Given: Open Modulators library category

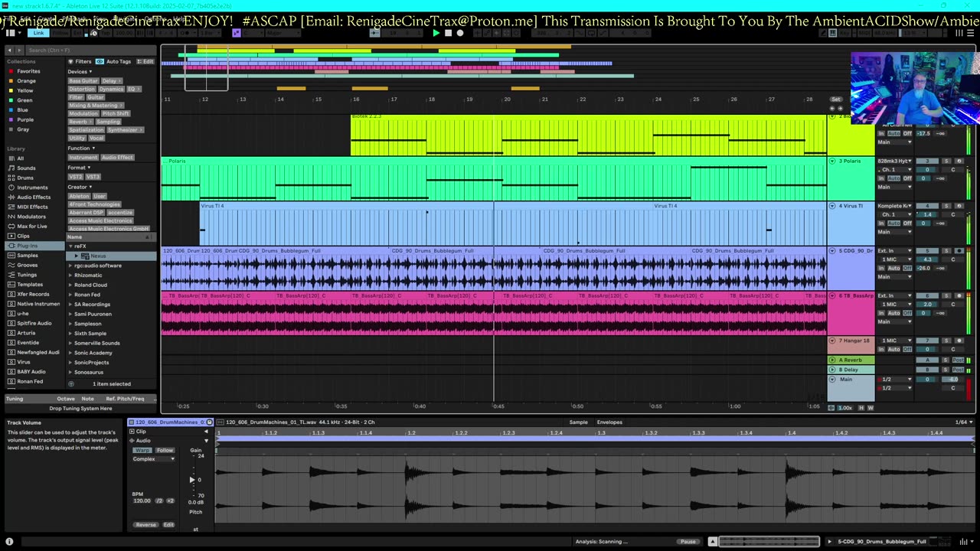Looking at the screenshot, I should [31, 217].
